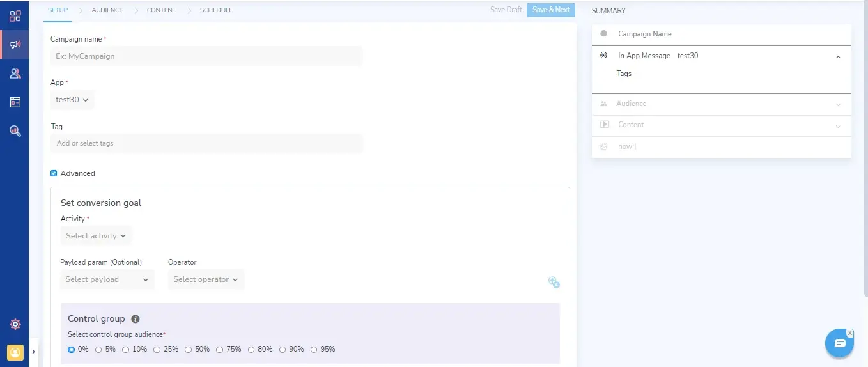
Task: Select 95% control group audience
Action: (x=313, y=350)
